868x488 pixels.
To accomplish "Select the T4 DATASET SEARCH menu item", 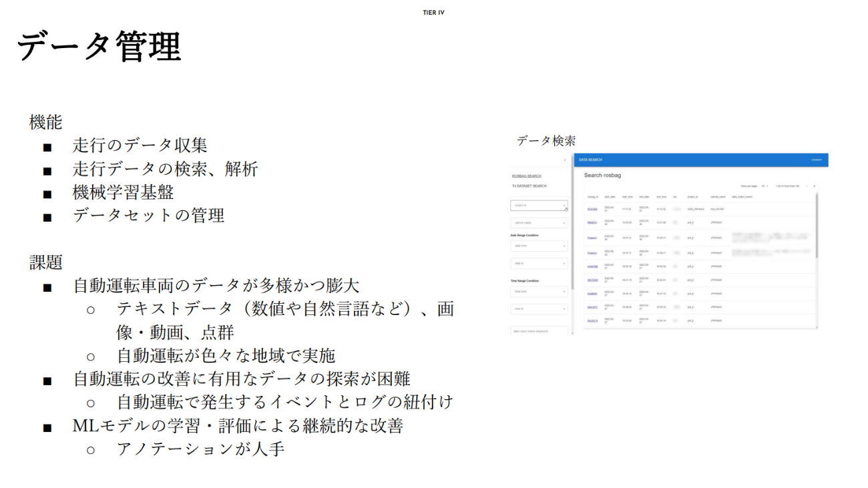I will (529, 186).
